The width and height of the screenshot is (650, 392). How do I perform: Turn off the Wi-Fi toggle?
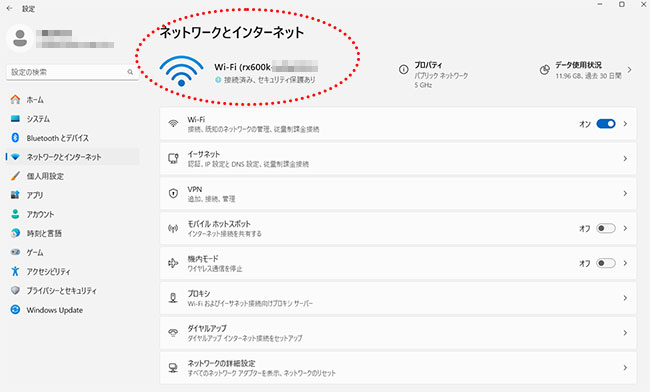click(606, 123)
